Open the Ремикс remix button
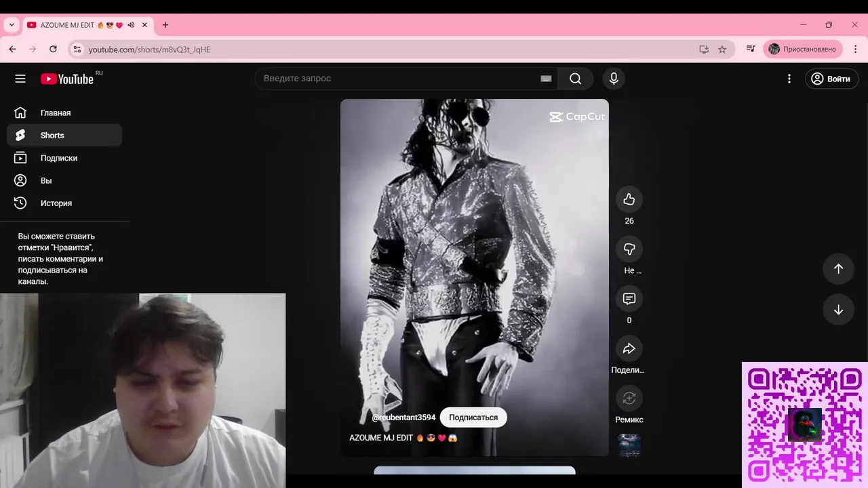Image resolution: width=868 pixels, height=488 pixels. pos(629,398)
